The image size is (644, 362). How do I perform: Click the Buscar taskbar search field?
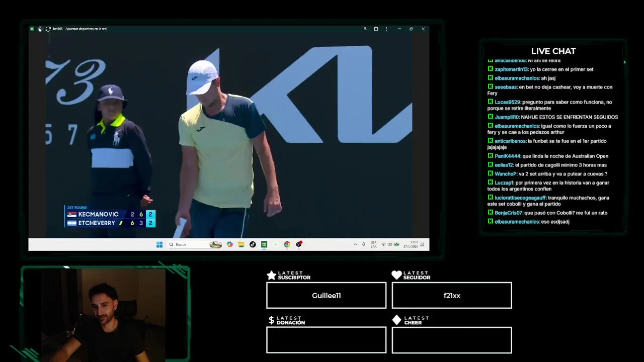pyautogui.click(x=195, y=244)
